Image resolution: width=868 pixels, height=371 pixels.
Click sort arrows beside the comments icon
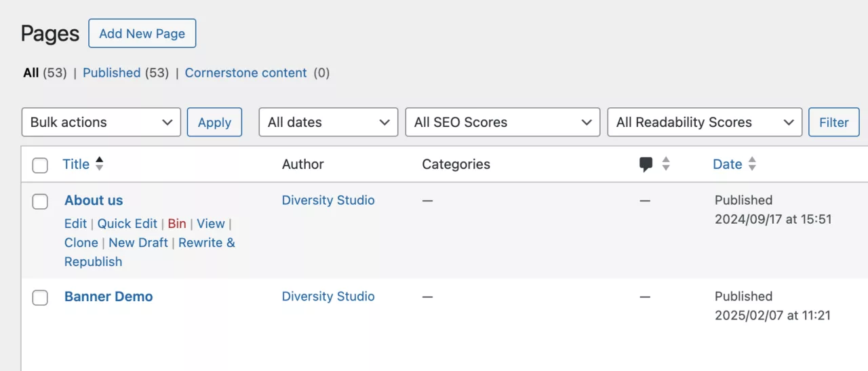tap(666, 164)
